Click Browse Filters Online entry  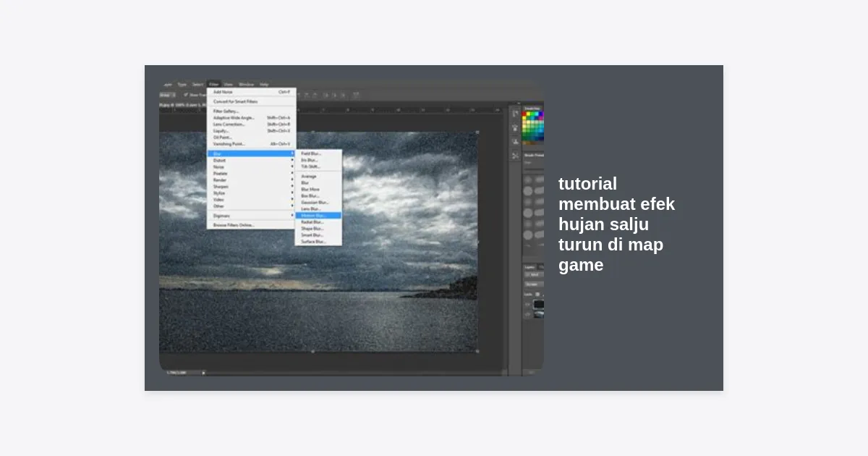click(234, 225)
